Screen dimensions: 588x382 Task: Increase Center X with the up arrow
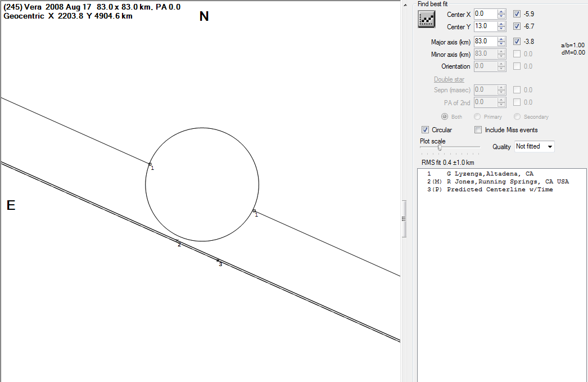click(x=501, y=12)
